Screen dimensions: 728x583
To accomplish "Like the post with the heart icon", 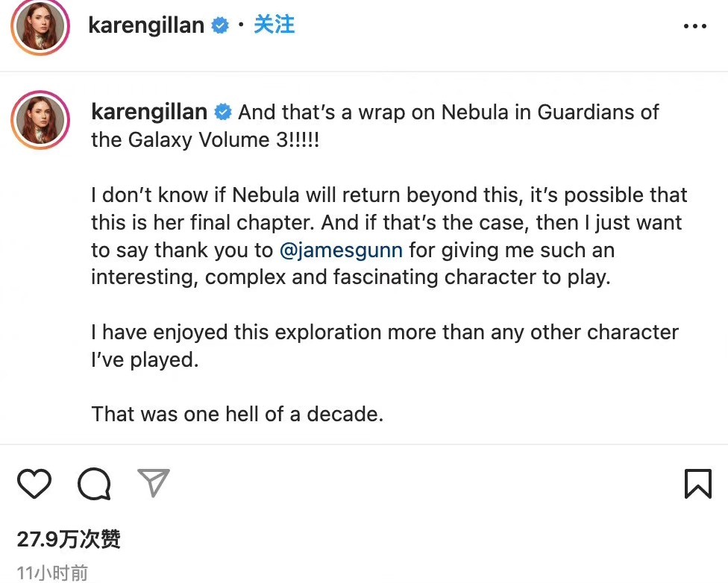I will 34,484.
